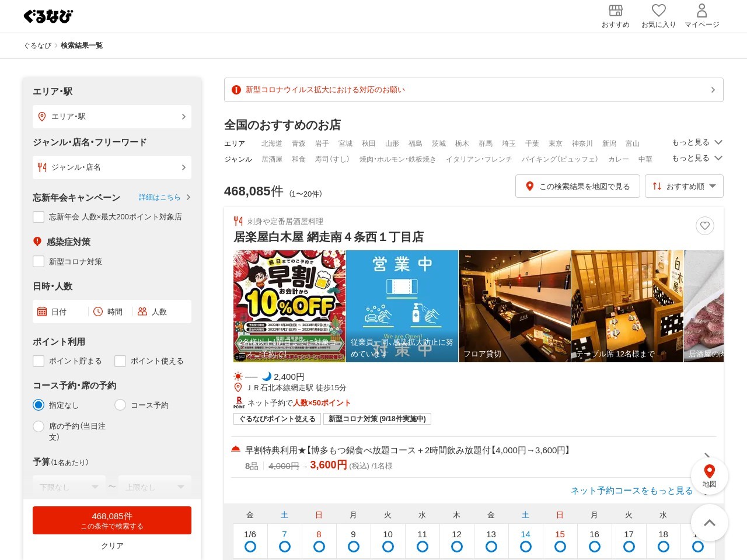Click the calendar icon for 日付

pos(42,311)
